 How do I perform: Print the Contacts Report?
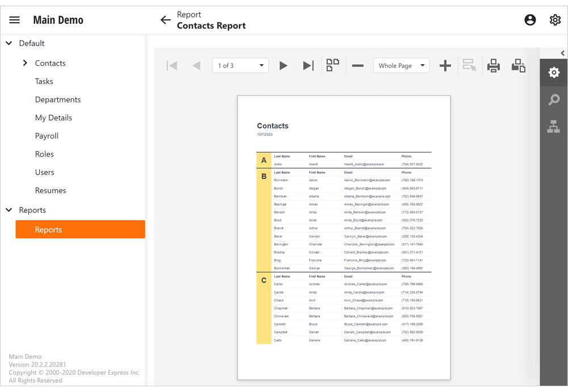(493, 65)
